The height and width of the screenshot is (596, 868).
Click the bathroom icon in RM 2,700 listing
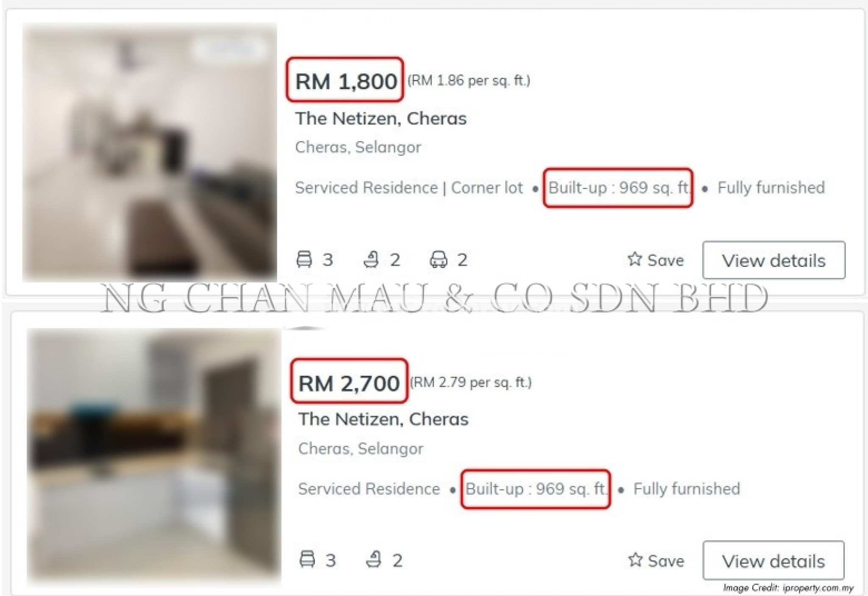click(x=373, y=559)
